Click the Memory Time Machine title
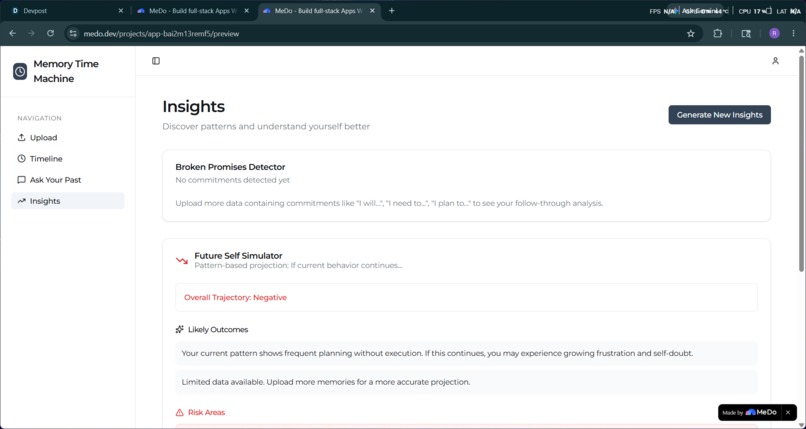Screen dimensions: 806x429 click(x=66, y=71)
